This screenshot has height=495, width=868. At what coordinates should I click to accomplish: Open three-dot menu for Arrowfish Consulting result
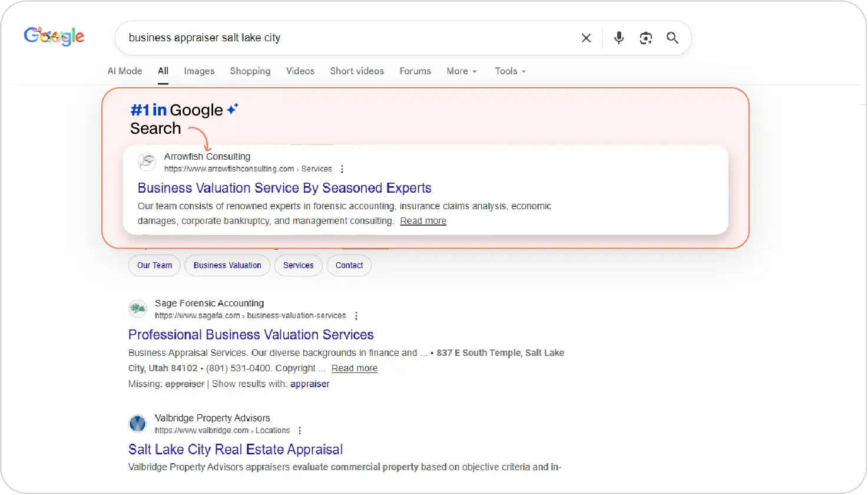(x=342, y=169)
